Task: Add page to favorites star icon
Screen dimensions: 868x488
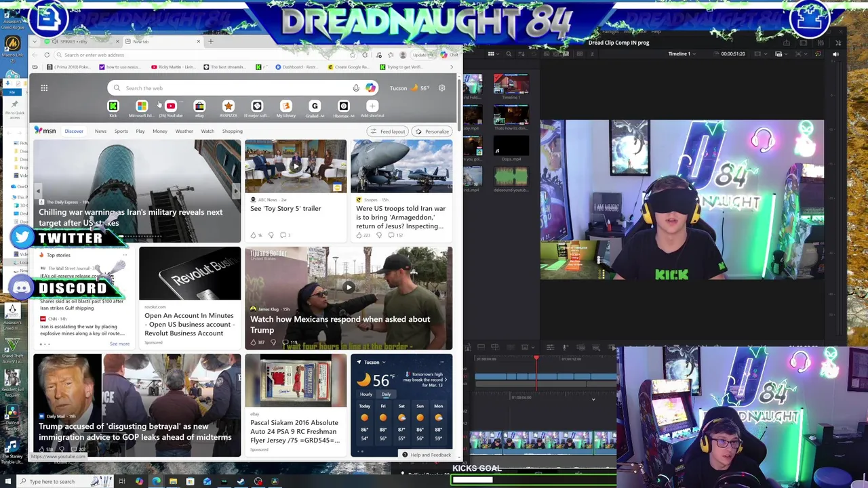Action: click(x=353, y=55)
